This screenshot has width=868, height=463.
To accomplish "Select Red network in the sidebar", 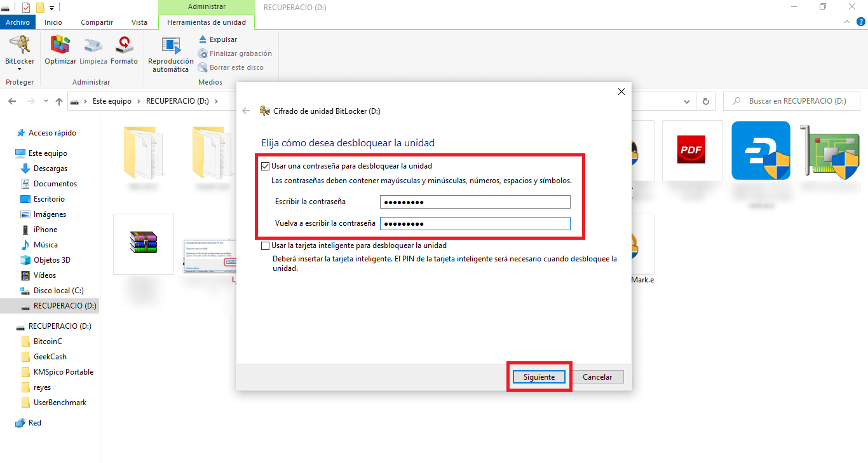I will pyautogui.click(x=35, y=423).
